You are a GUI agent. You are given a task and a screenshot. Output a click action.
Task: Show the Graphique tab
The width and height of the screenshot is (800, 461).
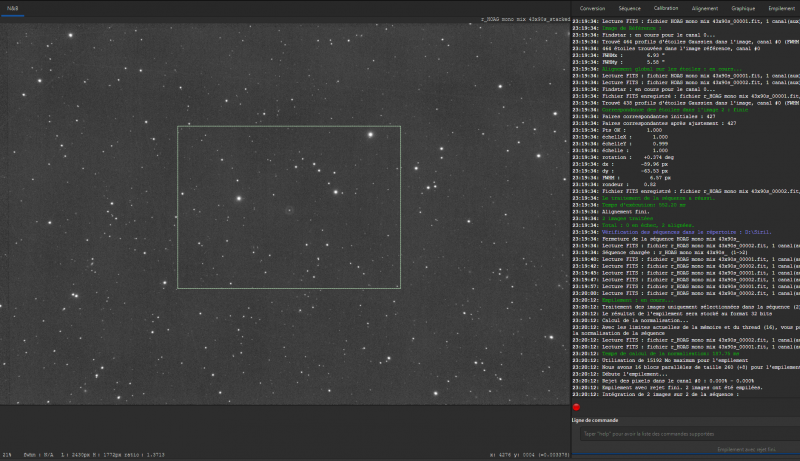tap(743, 9)
